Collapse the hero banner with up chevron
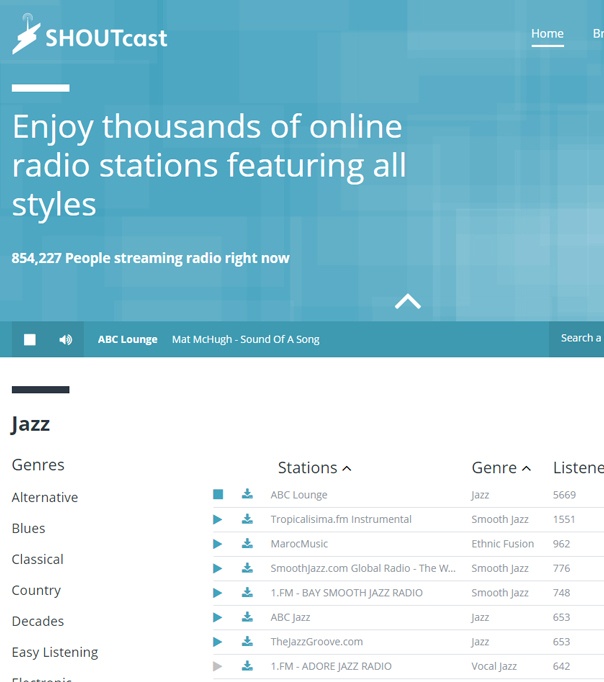This screenshot has height=682, width=604. pyautogui.click(x=407, y=301)
